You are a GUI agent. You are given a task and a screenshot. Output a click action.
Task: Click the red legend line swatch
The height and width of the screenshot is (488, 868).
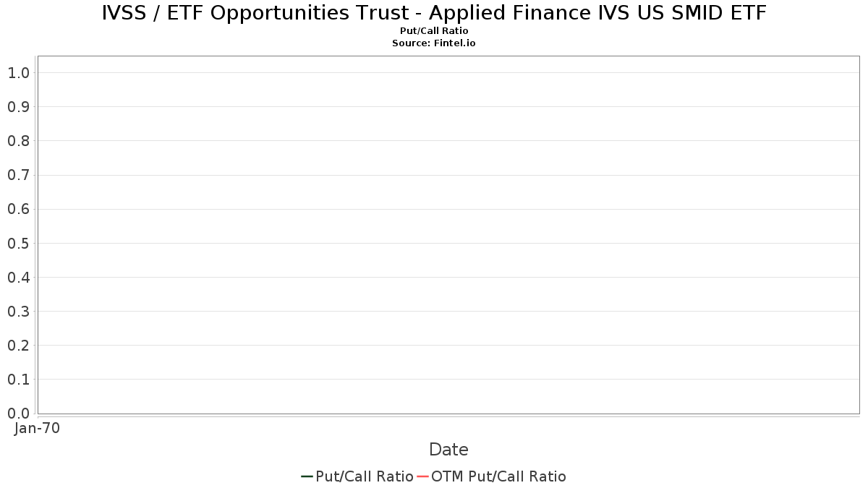point(423,476)
